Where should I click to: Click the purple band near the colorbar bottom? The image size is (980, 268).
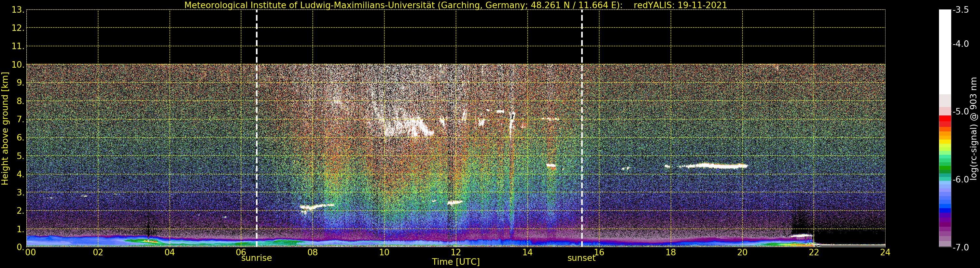945,224
